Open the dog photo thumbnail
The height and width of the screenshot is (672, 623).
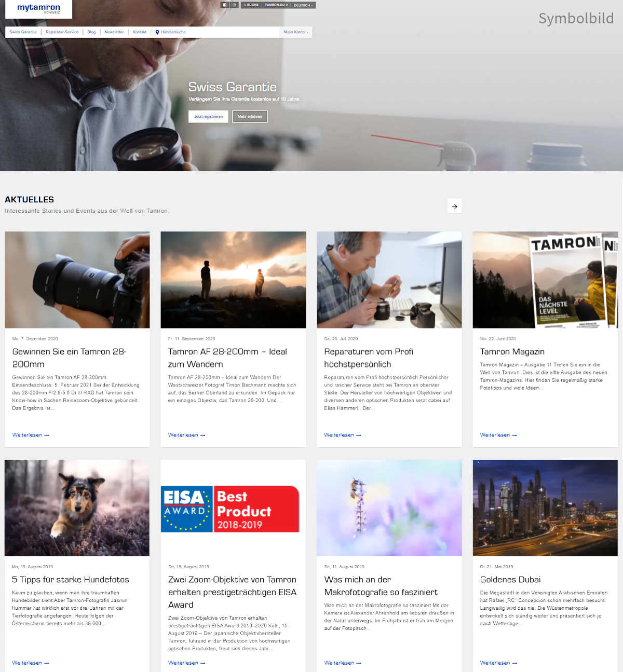click(x=77, y=508)
